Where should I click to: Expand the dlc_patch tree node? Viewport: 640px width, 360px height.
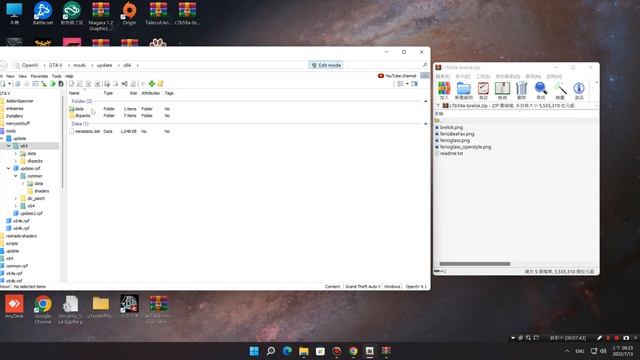point(16,198)
